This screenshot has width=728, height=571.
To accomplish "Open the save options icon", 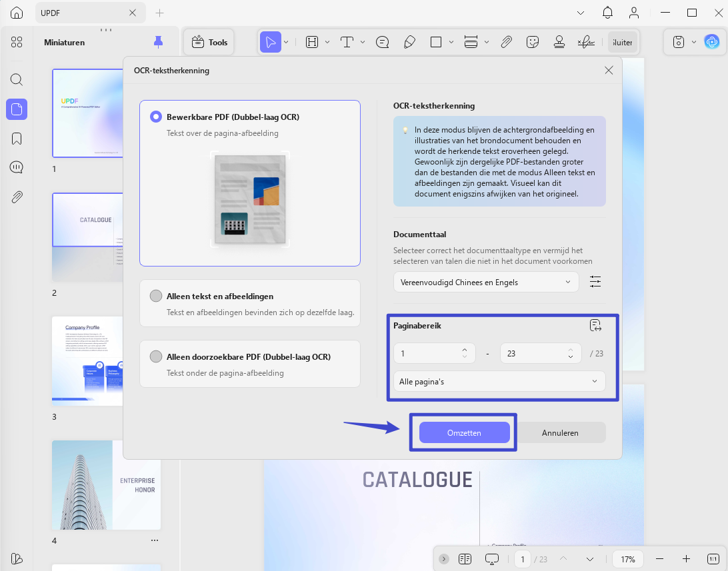I will [679, 42].
